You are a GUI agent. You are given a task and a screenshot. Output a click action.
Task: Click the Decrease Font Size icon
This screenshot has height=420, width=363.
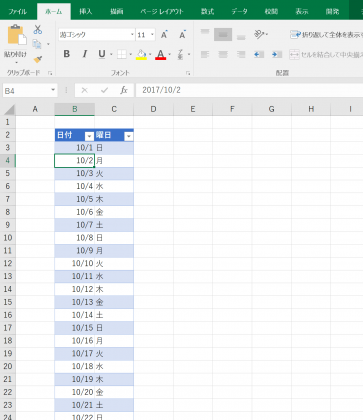click(182, 35)
